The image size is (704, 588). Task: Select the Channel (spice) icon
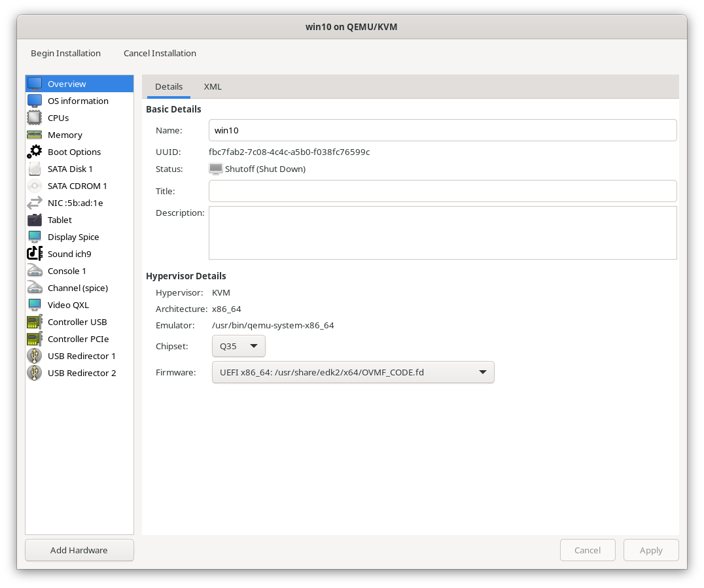click(x=35, y=288)
